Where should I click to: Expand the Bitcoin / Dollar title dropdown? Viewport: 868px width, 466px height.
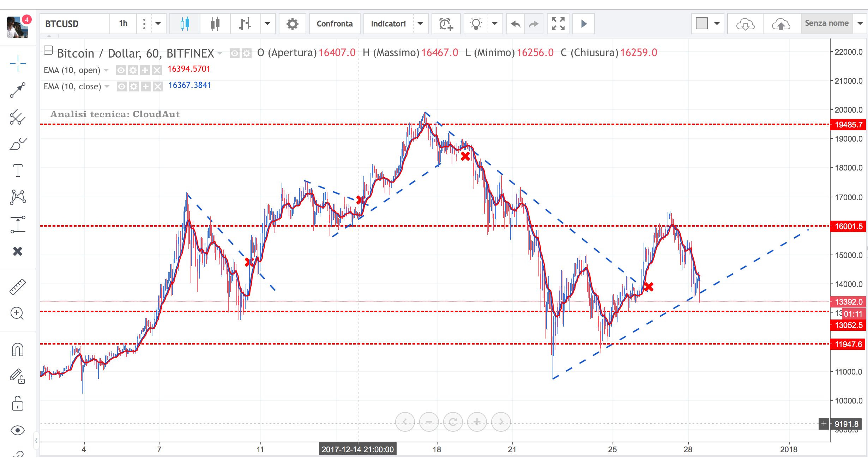pos(220,53)
